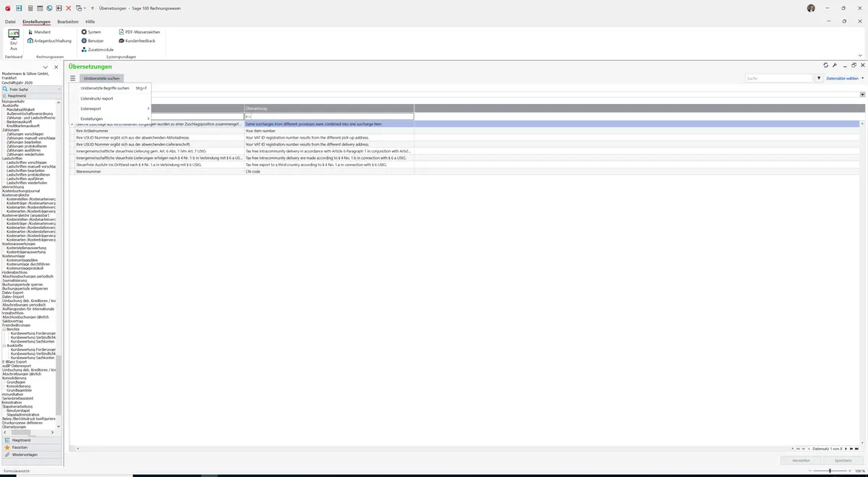Screen dimensions: 868x477
Task: Open Anlagenbuchhaltung in the ribbon
Action: tap(48, 41)
